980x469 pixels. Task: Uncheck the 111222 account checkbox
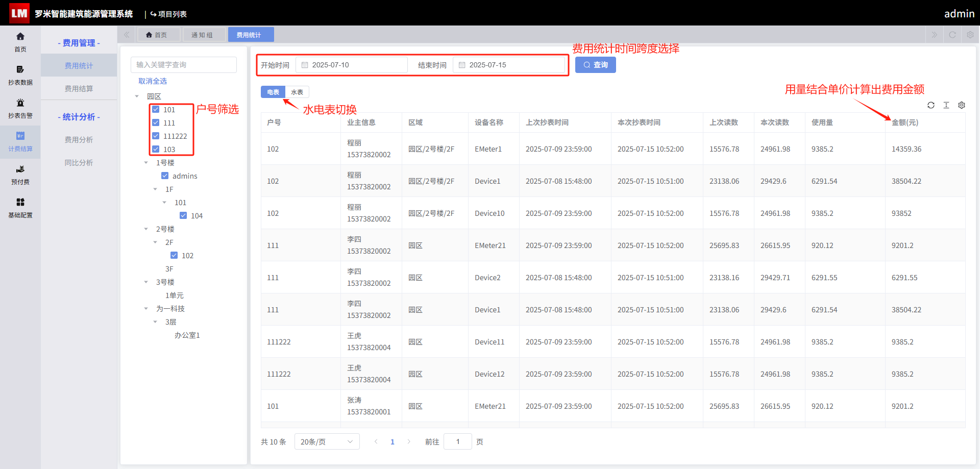tap(156, 136)
